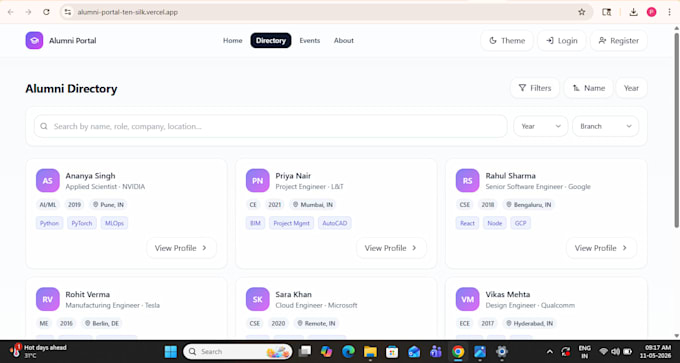Click the Node skill tag

pos(494,223)
